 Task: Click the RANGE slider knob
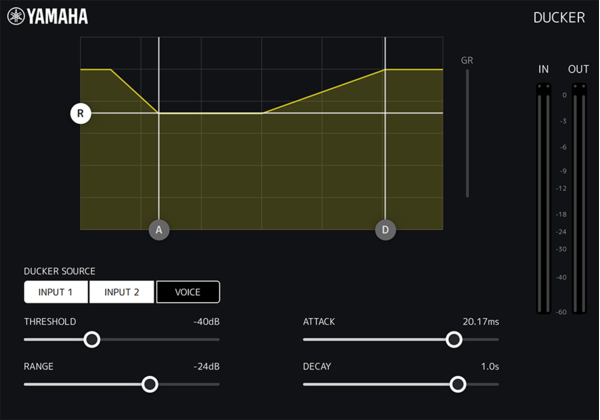coord(150,384)
